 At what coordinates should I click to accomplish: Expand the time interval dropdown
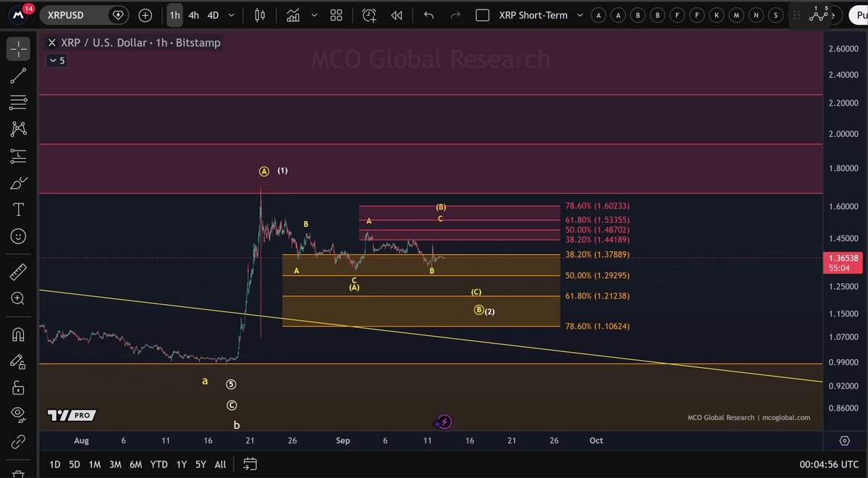232,15
